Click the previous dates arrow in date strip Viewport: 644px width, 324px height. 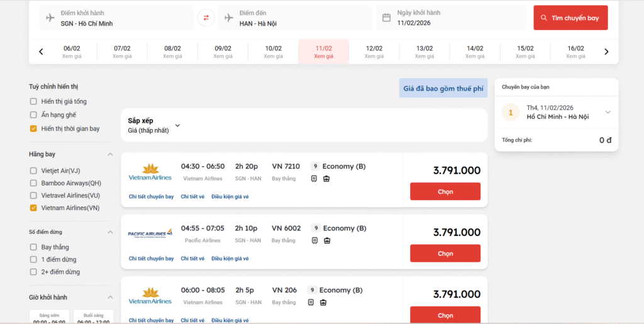click(42, 52)
